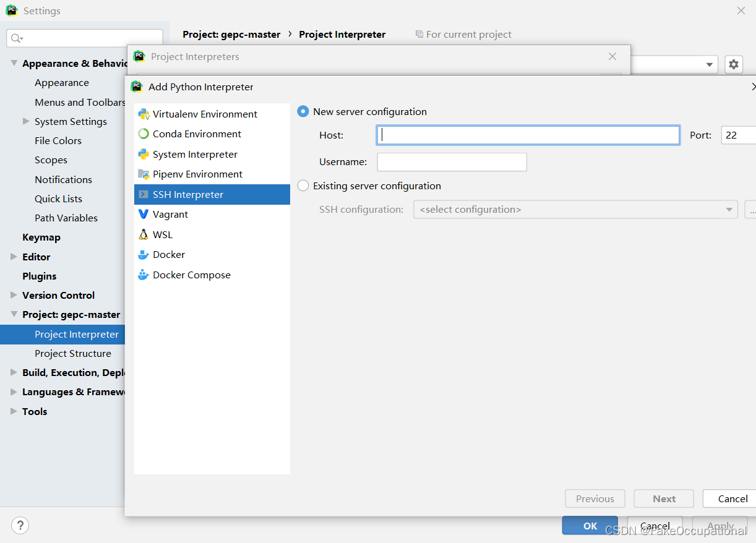The height and width of the screenshot is (543, 756).
Task: Open Keymap settings
Action: coord(41,237)
